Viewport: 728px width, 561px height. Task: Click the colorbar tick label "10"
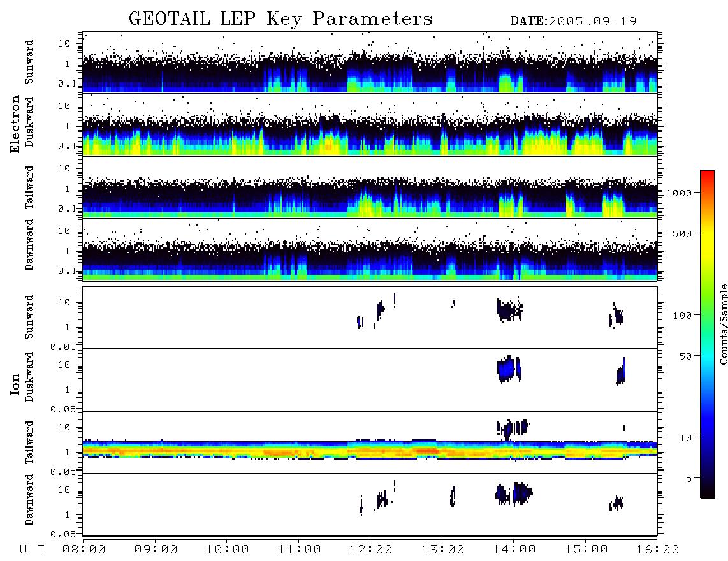685,437
